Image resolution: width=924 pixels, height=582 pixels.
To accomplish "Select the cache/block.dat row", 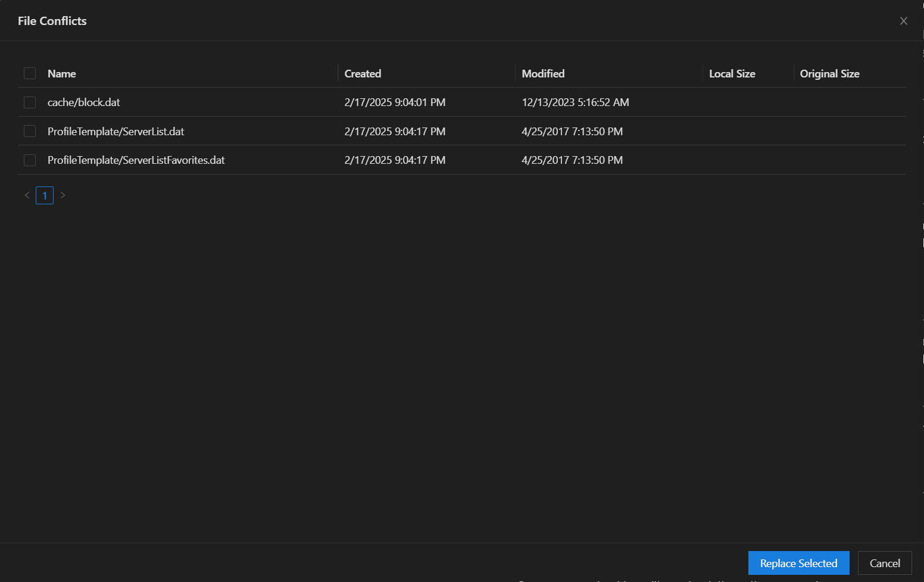I will [238, 102].
